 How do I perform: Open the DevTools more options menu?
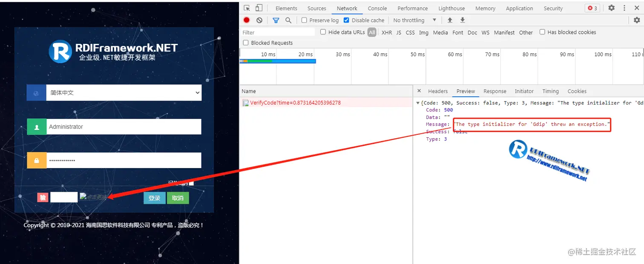(624, 8)
